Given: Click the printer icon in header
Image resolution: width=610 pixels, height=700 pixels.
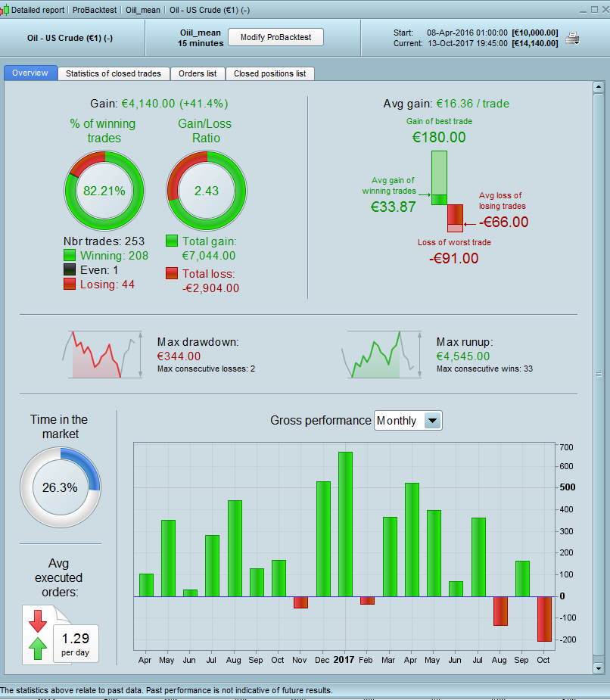Looking at the screenshot, I should pyautogui.click(x=572, y=39).
